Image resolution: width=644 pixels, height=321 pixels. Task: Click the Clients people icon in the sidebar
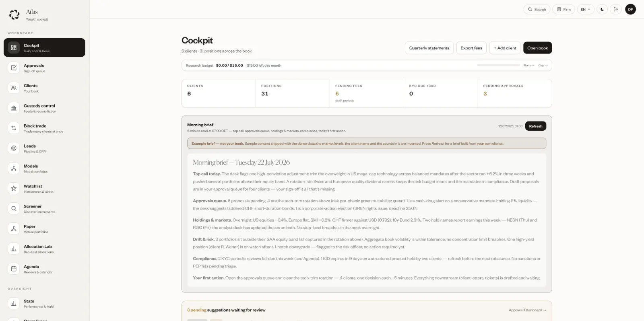14,88
